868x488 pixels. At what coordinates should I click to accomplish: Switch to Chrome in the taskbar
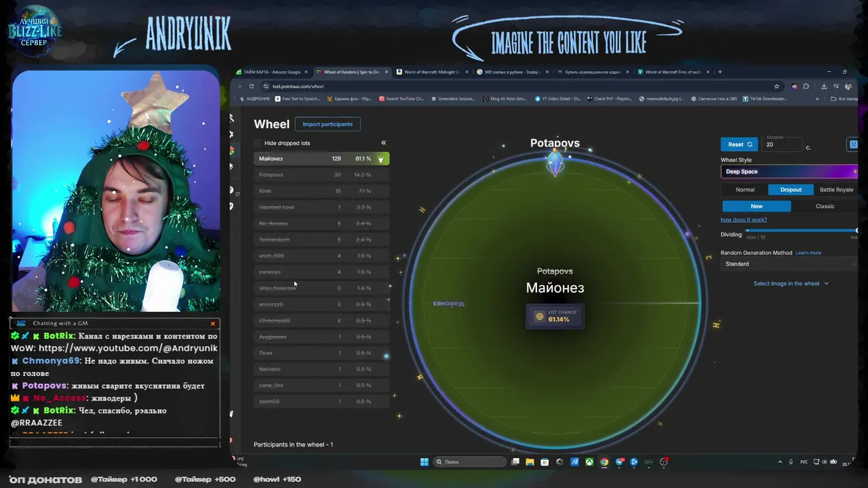pyautogui.click(x=604, y=462)
